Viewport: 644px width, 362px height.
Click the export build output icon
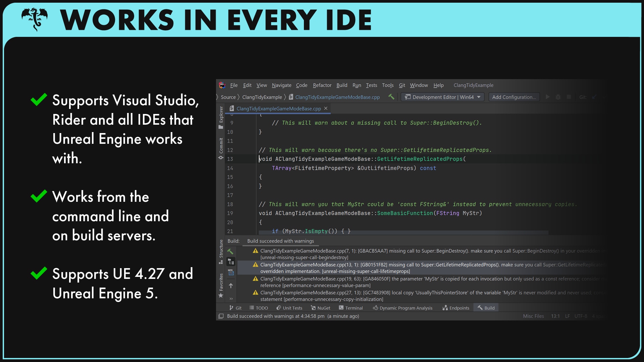tap(231, 272)
